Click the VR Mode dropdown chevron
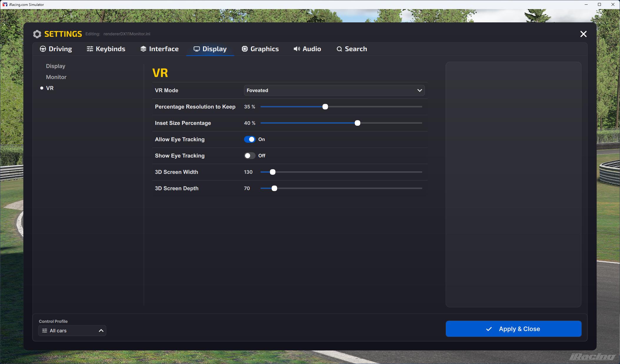 pyautogui.click(x=419, y=90)
